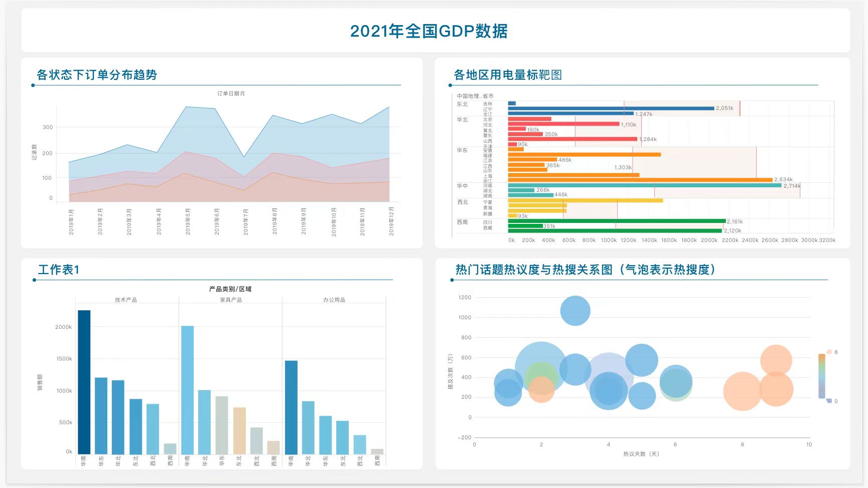The width and height of the screenshot is (868, 488).
Task: Select the 技术产品 category header
Action: point(126,300)
